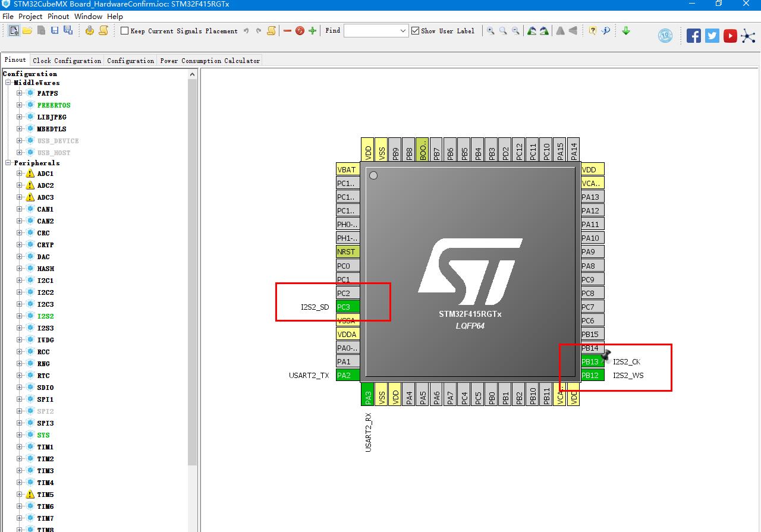The image size is (761, 532).
Task: Click pin PB13 on the chip
Action: pyautogui.click(x=592, y=361)
